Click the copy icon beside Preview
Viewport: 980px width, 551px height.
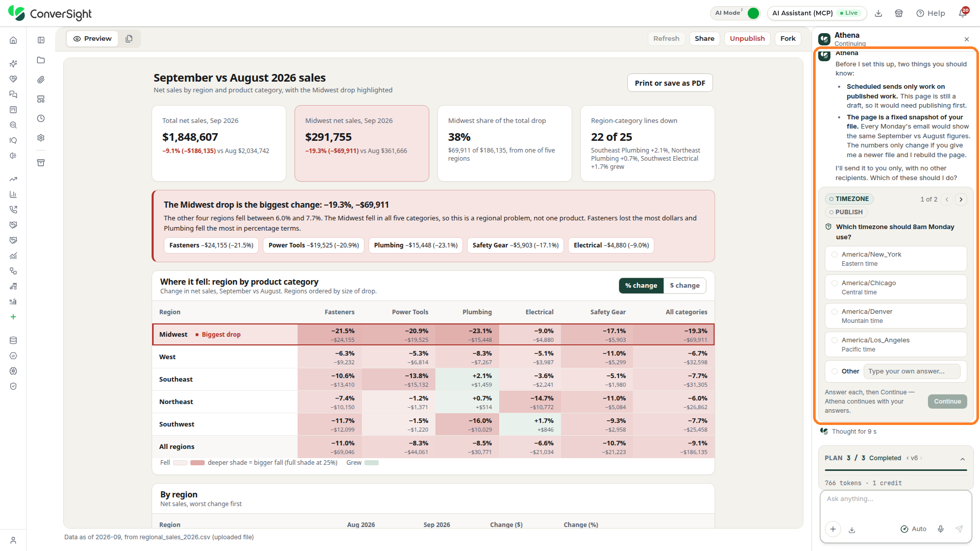(129, 38)
